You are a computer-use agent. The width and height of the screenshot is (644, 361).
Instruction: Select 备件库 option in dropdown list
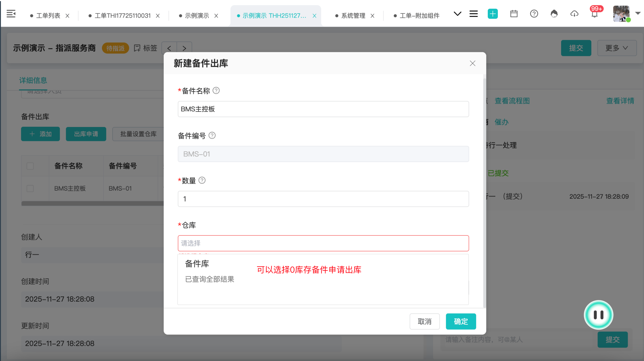[x=197, y=264]
